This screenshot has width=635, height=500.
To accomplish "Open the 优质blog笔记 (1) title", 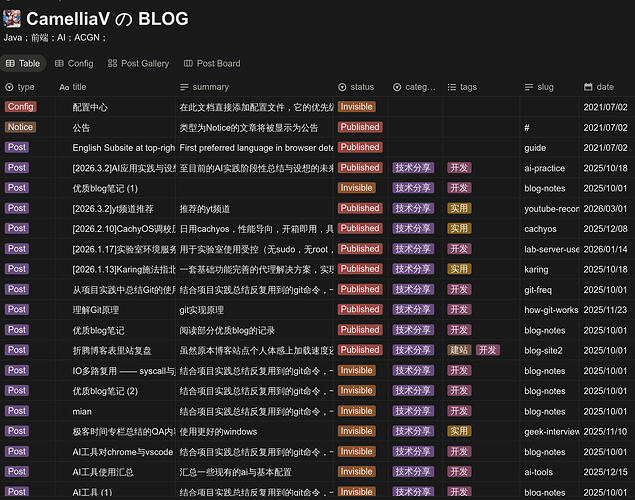I will coord(105,188).
